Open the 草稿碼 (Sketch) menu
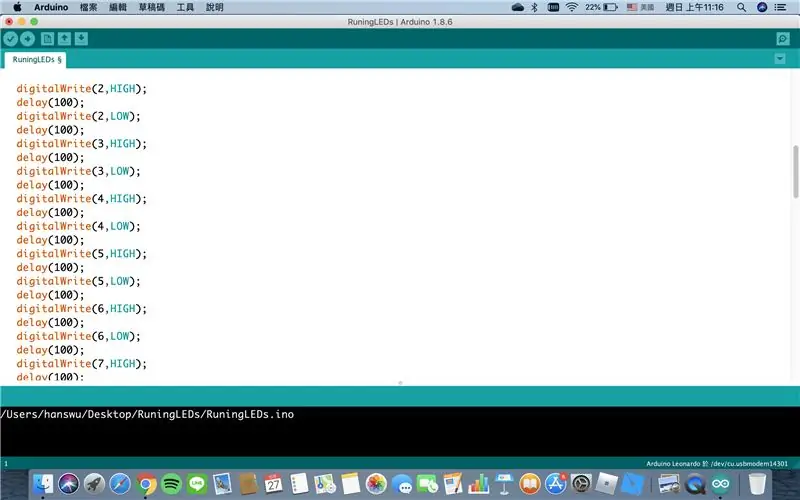Screen dimensions: 800x500 pyautogui.click(x=152, y=7)
